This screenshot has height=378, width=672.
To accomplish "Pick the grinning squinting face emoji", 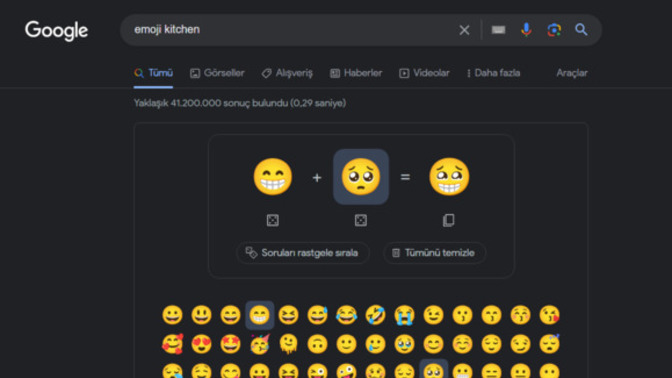I will point(288,315).
